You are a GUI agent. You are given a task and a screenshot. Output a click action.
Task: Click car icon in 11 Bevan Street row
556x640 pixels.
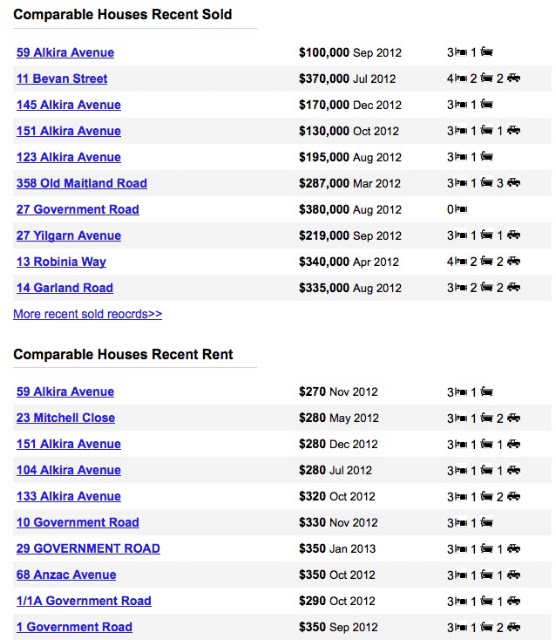point(514,78)
